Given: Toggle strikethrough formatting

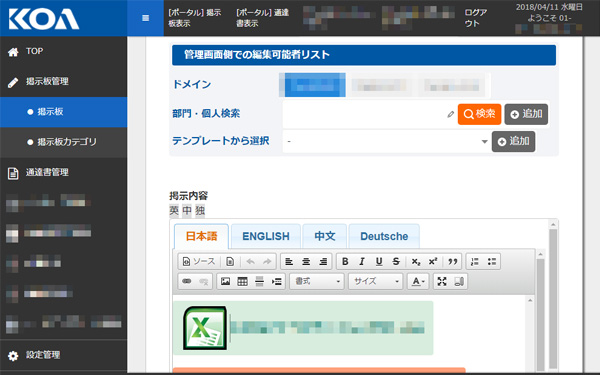Looking at the screenshot, I should [x=396, y=262].
